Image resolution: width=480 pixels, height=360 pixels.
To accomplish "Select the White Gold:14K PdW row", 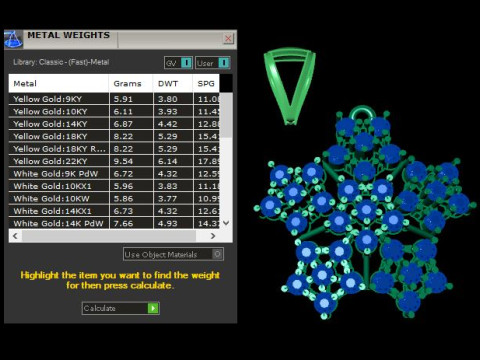I will [114, 223].
